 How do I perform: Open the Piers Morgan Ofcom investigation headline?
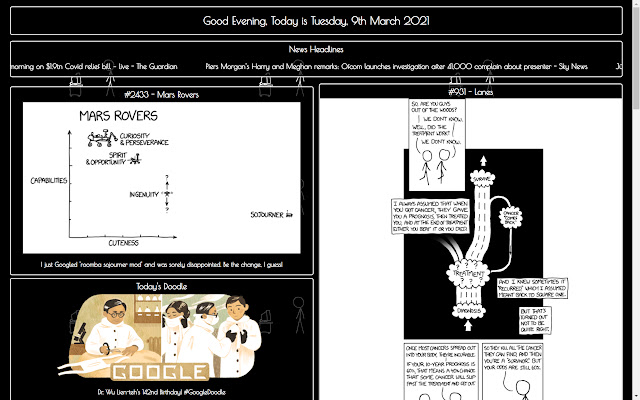click(396, 66)
